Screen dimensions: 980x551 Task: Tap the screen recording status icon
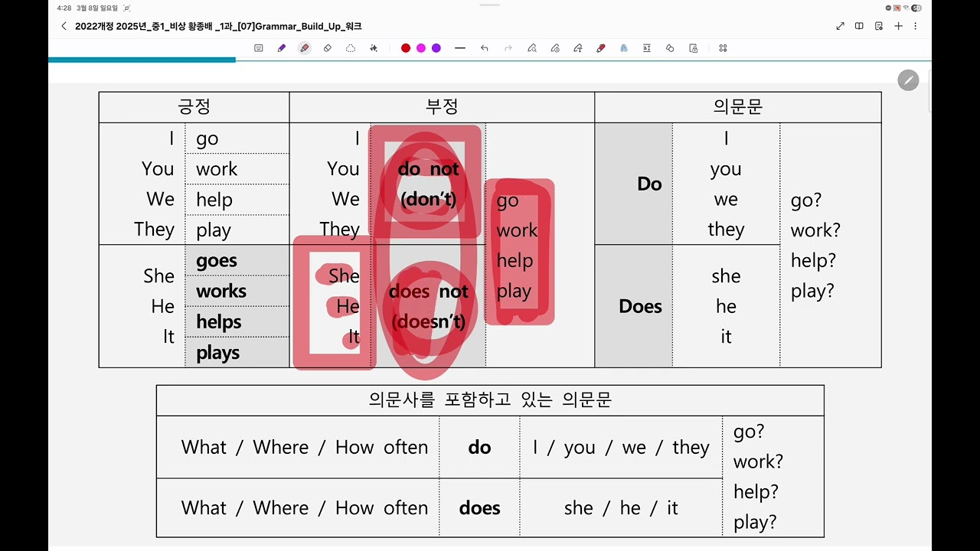[x=897, y=8]
